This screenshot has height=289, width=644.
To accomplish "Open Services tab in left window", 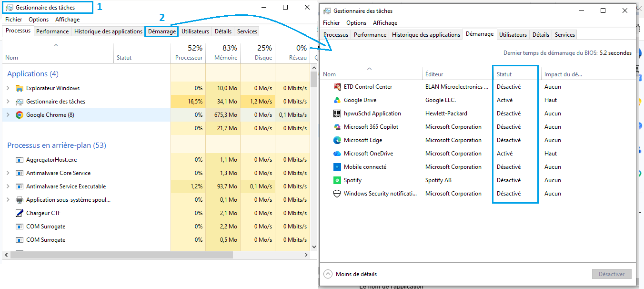I will (x=247, y=31).
